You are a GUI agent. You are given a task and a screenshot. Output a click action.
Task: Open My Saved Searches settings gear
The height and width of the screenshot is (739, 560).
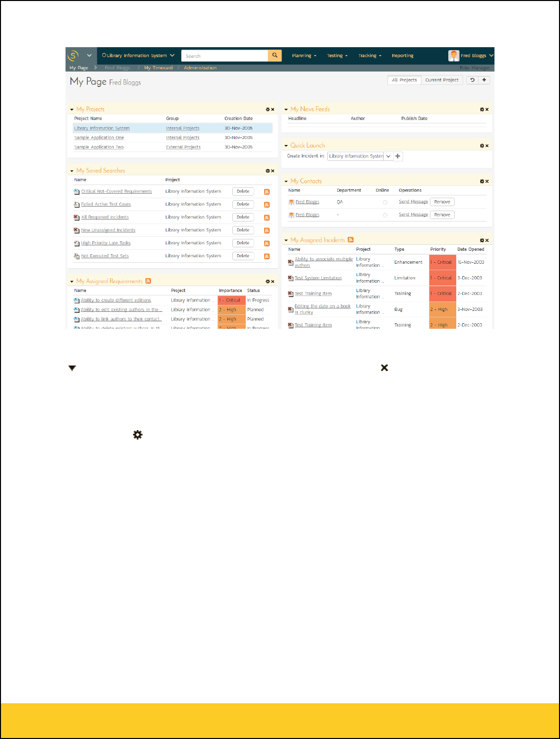(x=268, y=171)
